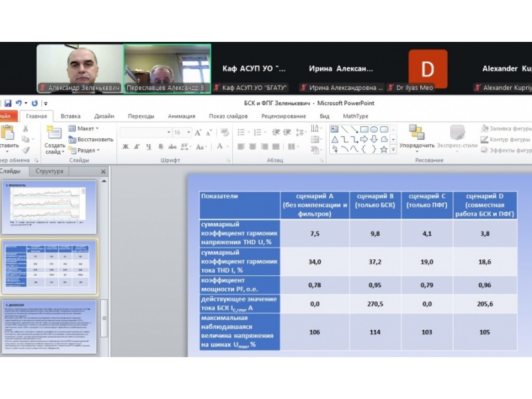This screenshot has height=399, width=532.
Task: Click the Cut scissors icon
Action: click(26, 129)
